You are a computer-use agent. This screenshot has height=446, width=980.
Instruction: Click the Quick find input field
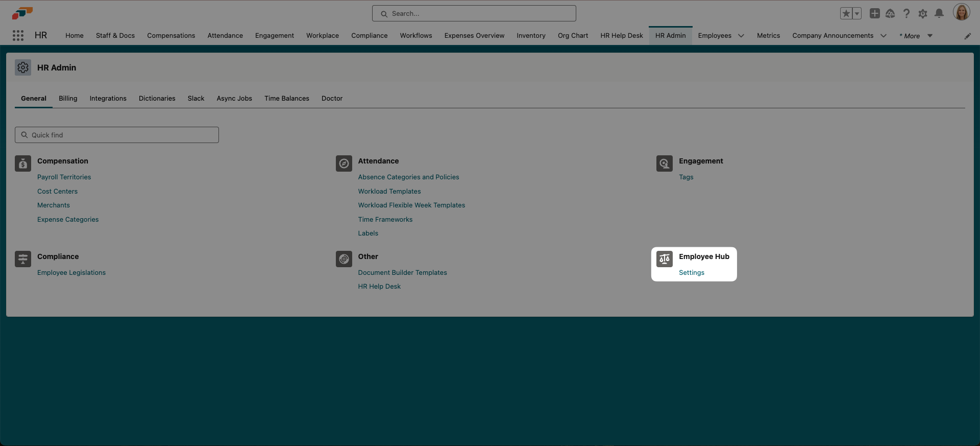tap(117, 135)
